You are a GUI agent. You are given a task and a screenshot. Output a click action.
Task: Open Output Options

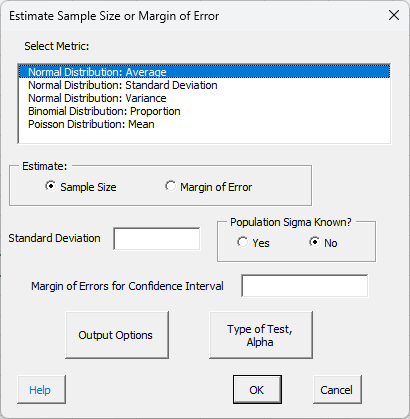(x=117, y=335)
